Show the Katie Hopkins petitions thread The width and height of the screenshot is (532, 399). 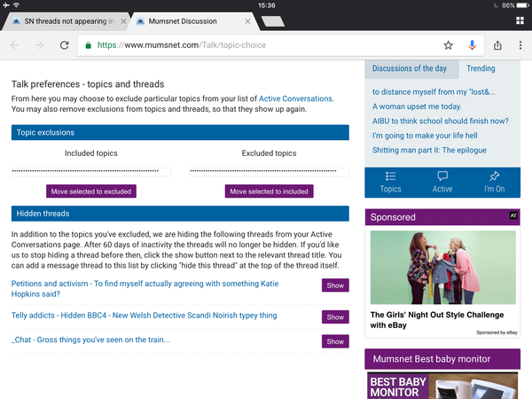pos(335,286)
